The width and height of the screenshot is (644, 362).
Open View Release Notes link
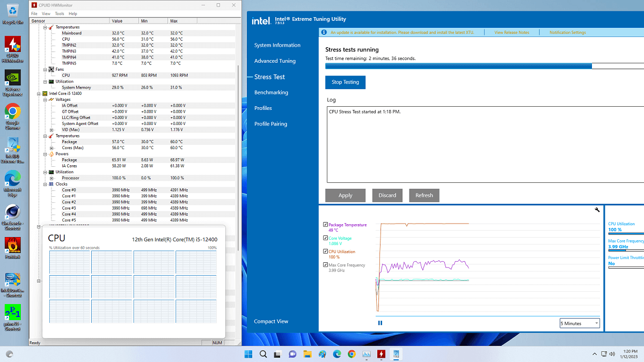[511, 32]
